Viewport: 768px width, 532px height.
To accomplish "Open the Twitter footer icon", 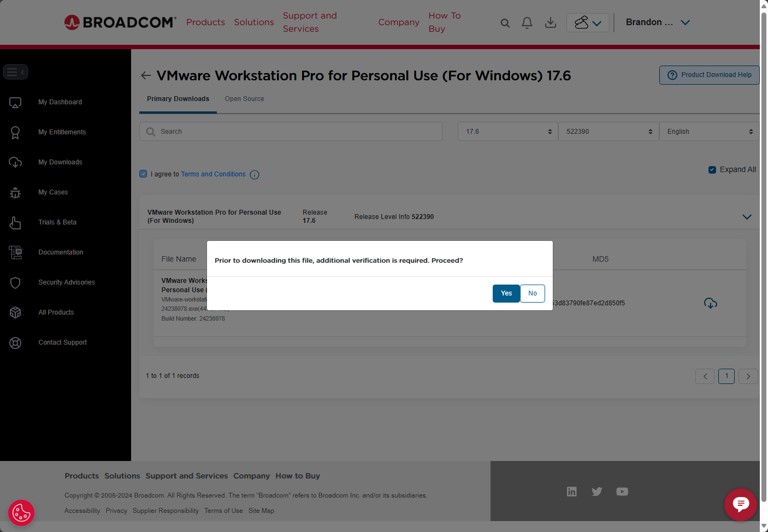I will point(597,492).
